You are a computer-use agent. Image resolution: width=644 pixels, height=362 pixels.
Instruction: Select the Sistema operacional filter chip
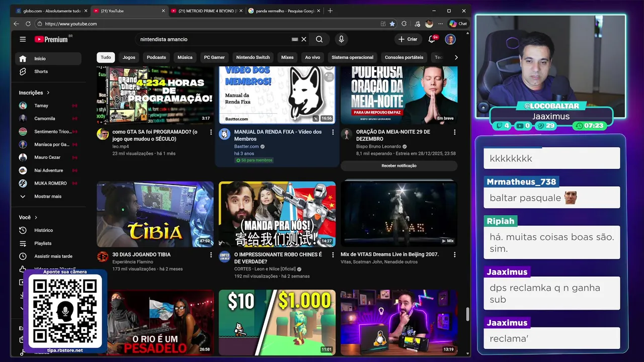(x=352, y=57)
